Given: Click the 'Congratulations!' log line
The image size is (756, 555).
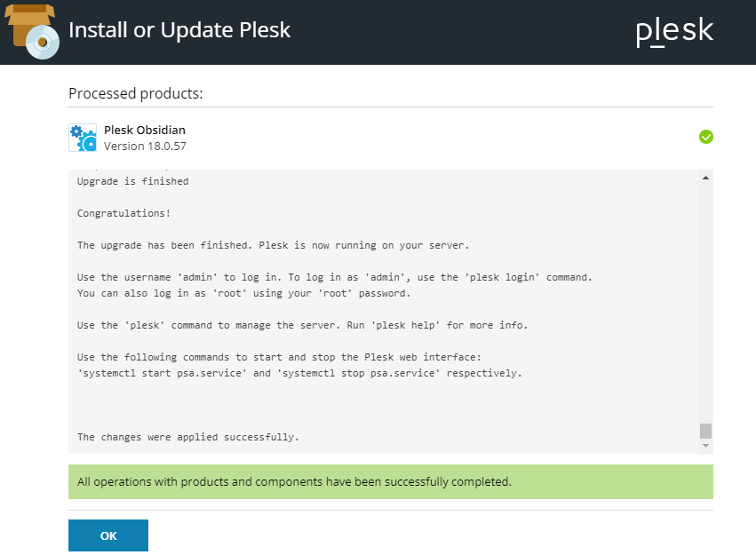Looking at the screenshot, I should (x=123, y=213).
